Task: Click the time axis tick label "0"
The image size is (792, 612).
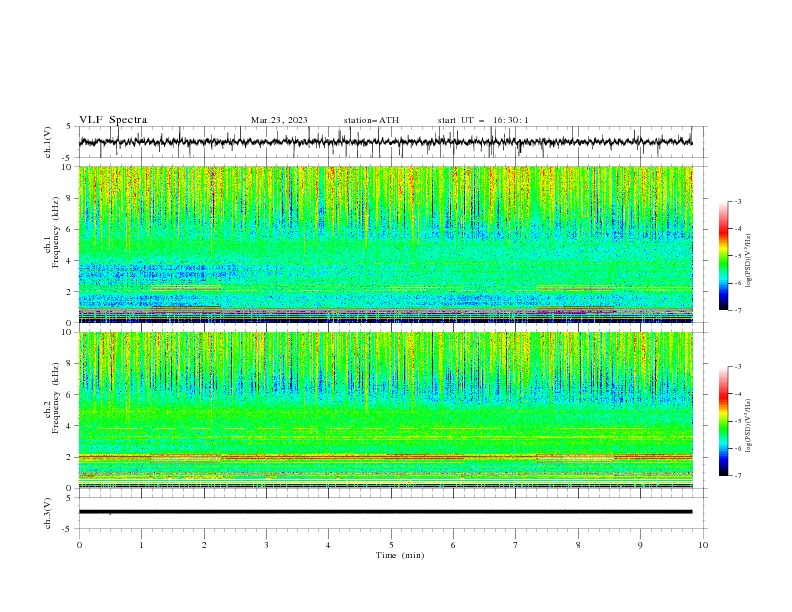Action: pyautogui.click(x=79, y=545)
